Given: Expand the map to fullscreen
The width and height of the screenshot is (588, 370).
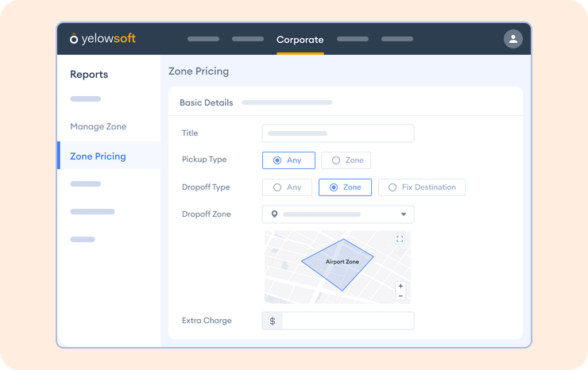Looking at the screenshot, I should [x=400, y=239].
